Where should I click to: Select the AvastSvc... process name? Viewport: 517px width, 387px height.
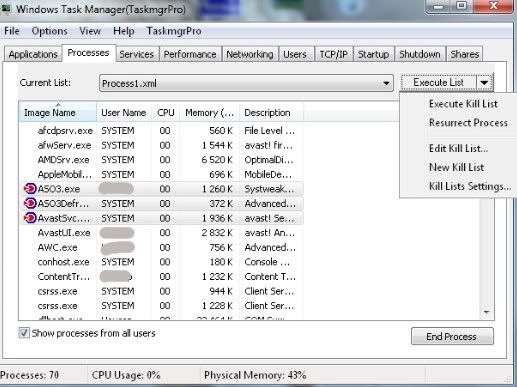(64, 218)
